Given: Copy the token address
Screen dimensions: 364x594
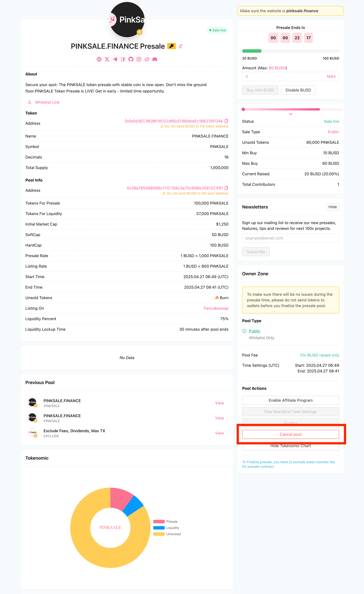Looking at the screenshot, I should [226, 121].
